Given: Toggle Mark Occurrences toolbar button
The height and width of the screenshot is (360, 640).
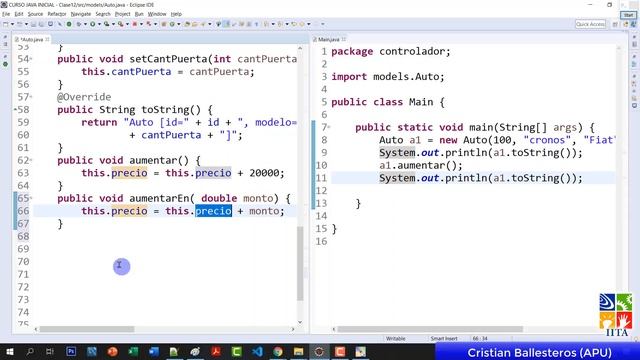Looking at the screenshot, I should click(x=227, y=24).
